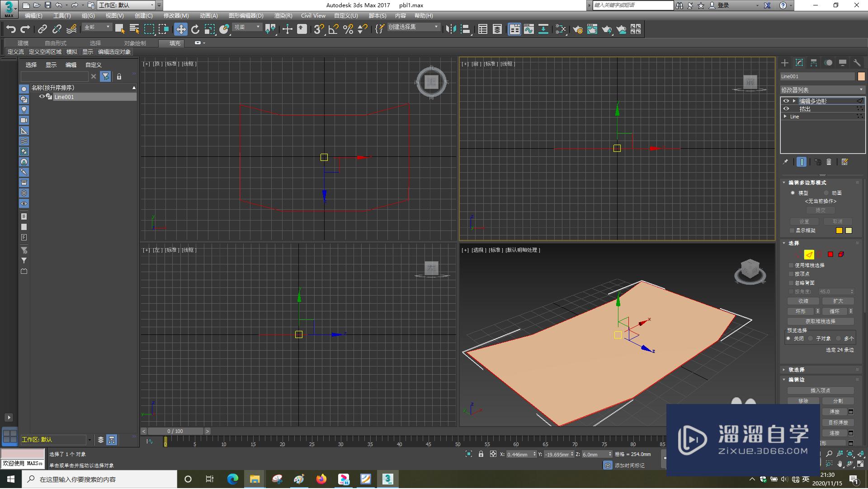Select the 子对象 preview radio button
This screenshot has height=489, width=868.
pos(811,339)
